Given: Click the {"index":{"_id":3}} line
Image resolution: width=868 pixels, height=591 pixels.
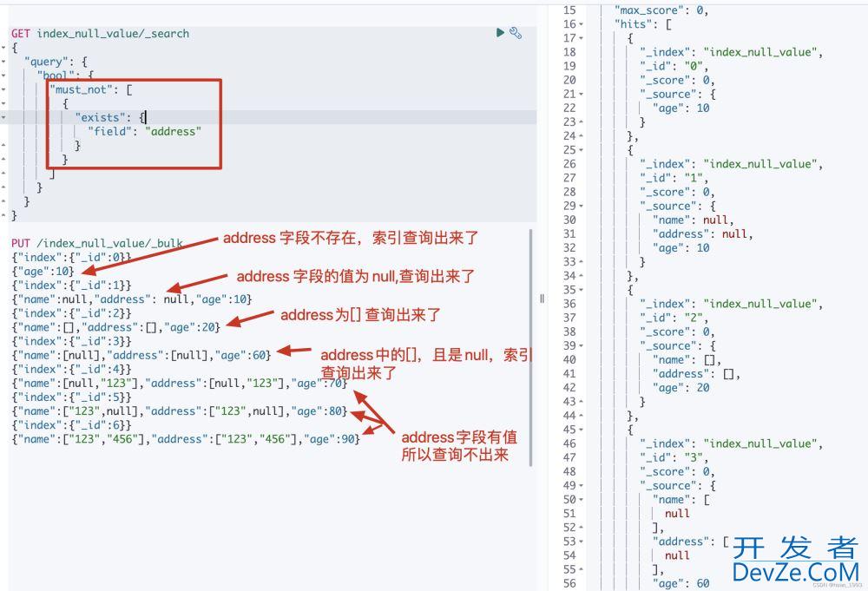Looking at the screenshot, I should 71,341.
